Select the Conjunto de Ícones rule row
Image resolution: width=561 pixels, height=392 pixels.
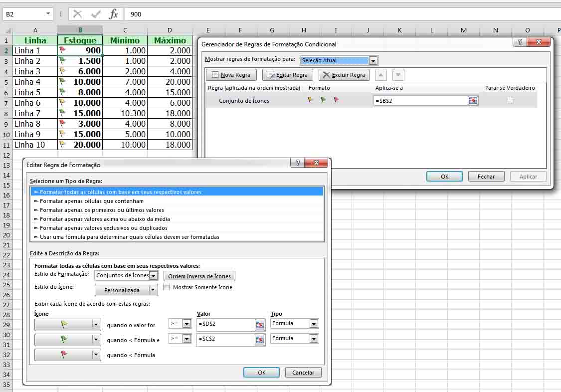372,101
